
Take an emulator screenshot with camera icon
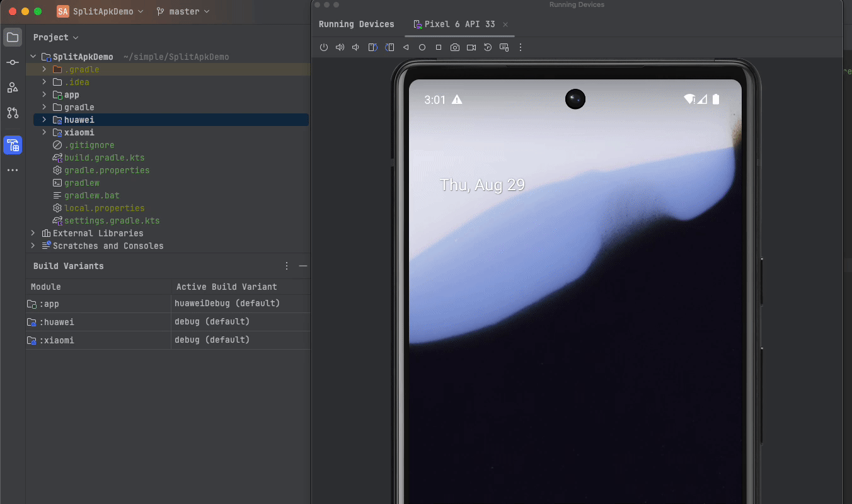(x=455, y=47)
